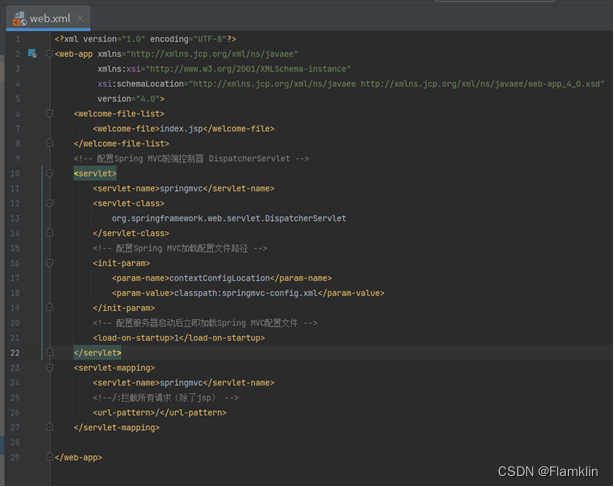Click org.springframework.web.servlet.DispatcherServlet class name

click(x=229, y=218)
